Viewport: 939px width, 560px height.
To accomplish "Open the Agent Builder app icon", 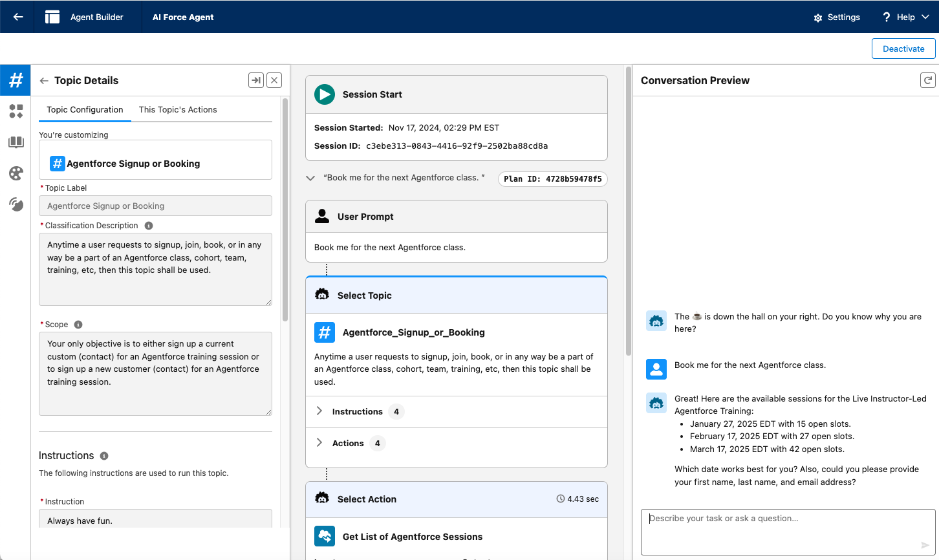I will coord(52,17).
